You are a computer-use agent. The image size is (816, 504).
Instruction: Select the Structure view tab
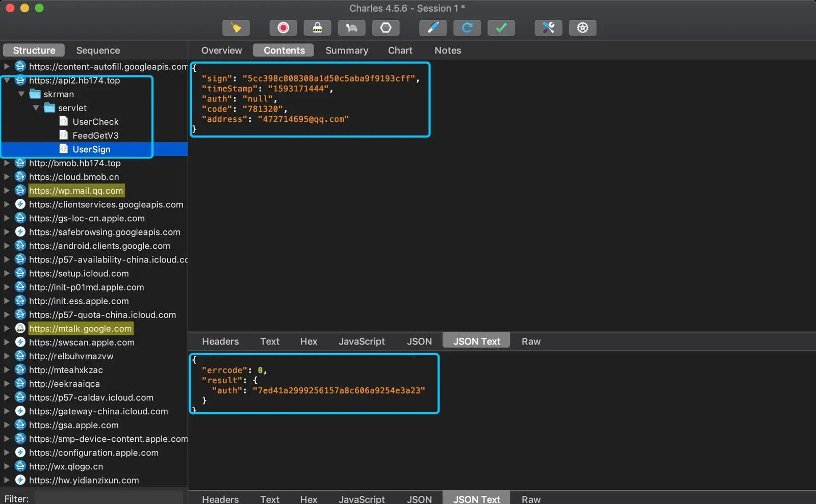tap(34, 50)
